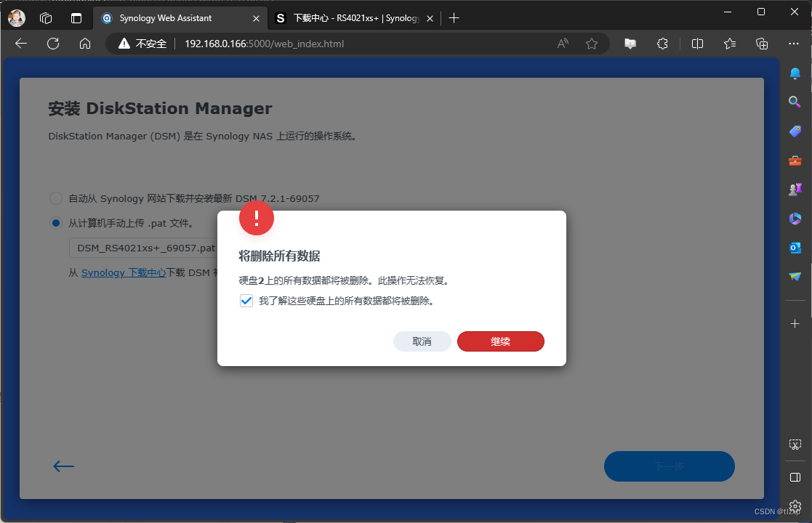Toggle split screen view
Viewport: 812px width, 523px height.
tap(698, 44)
